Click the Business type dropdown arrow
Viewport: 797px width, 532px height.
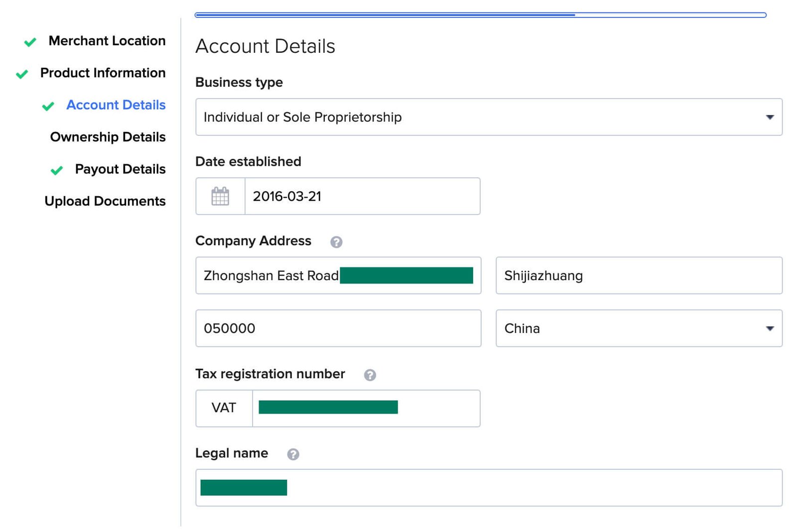[770, 117]
